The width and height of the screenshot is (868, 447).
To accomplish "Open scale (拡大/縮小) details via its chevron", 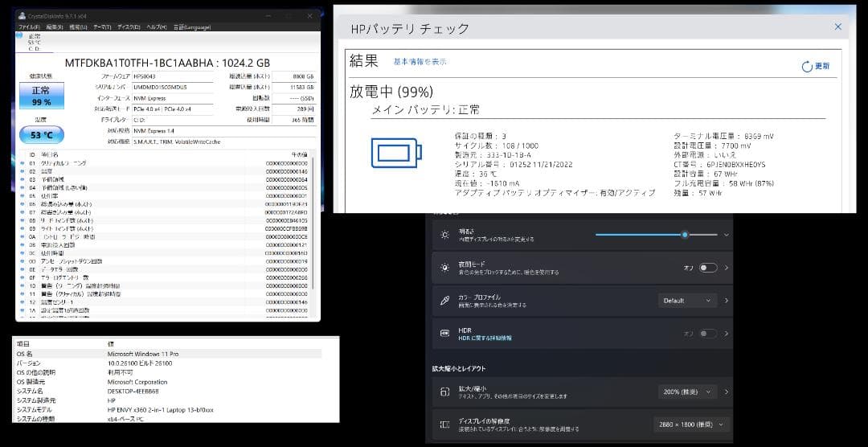I will point(727,392).
